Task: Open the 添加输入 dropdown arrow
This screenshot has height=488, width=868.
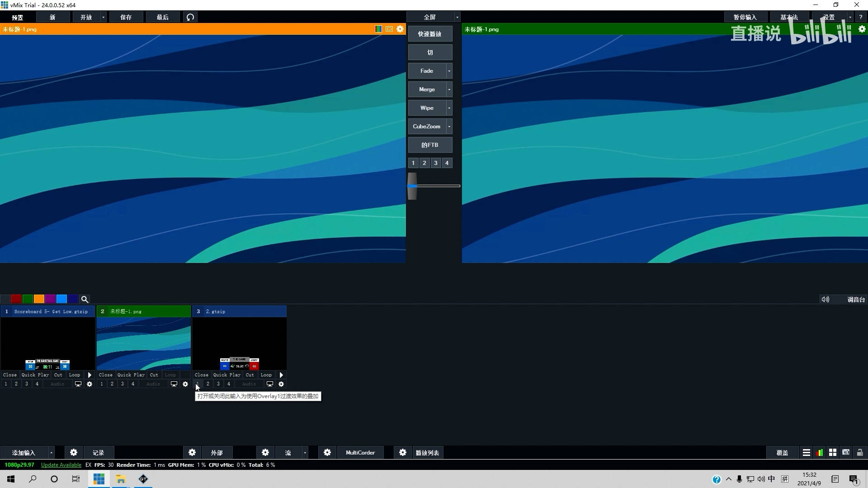Action: [x=52, y=452]
